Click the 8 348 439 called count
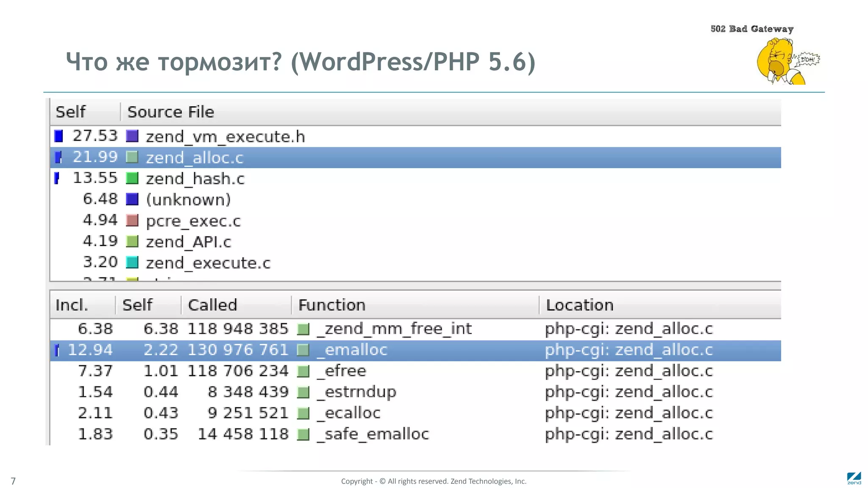 click(x=248, y=392)
